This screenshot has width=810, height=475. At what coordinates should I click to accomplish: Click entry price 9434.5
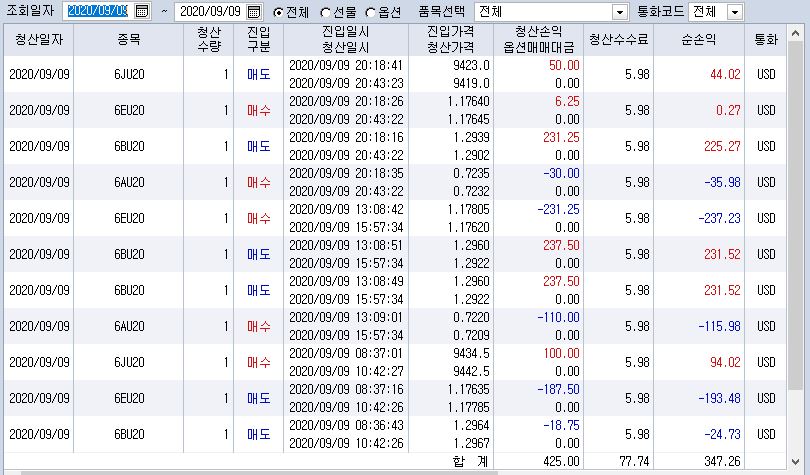(471, 354)
